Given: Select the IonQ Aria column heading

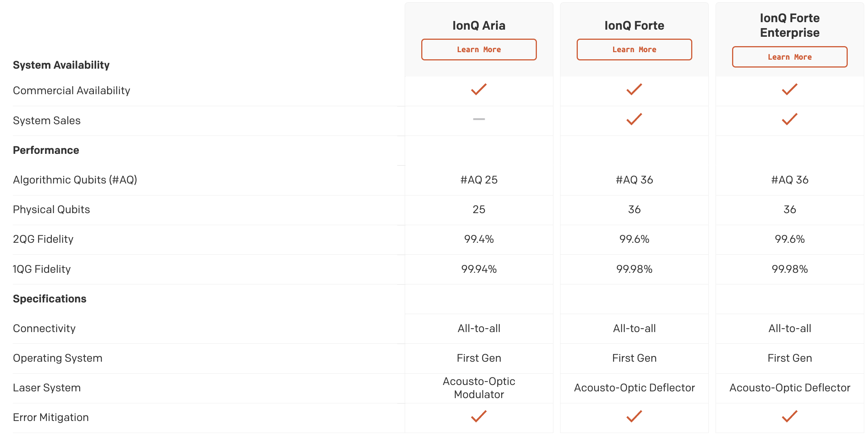Looking at the screenshot, I should point(479,26).
